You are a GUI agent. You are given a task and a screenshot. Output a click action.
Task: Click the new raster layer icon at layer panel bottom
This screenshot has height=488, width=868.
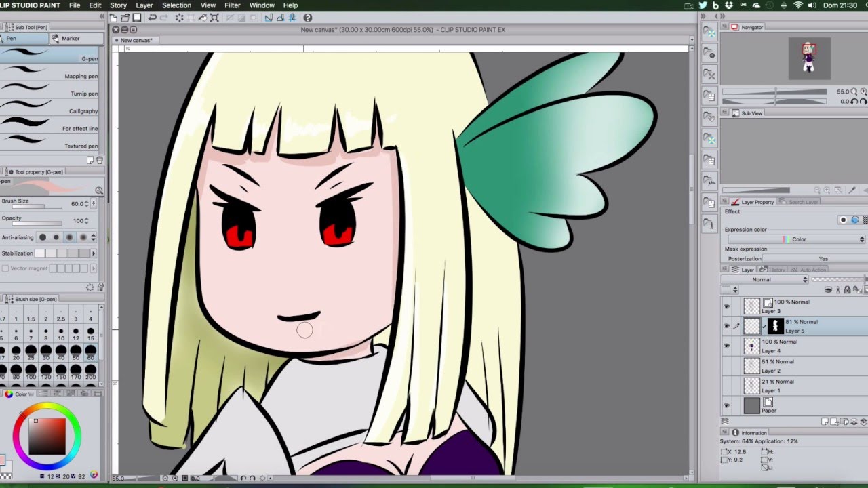(825, 421)
